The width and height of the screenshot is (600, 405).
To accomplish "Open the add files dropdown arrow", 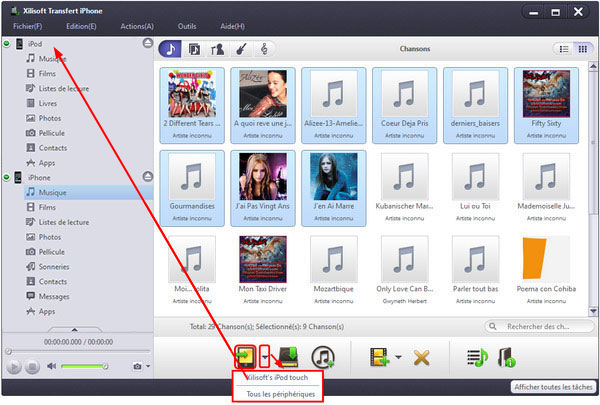I will [398, 357].
